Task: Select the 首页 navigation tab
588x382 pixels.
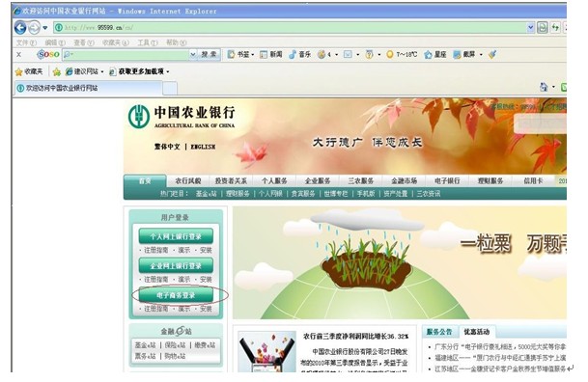Action: tap(145, 181)
